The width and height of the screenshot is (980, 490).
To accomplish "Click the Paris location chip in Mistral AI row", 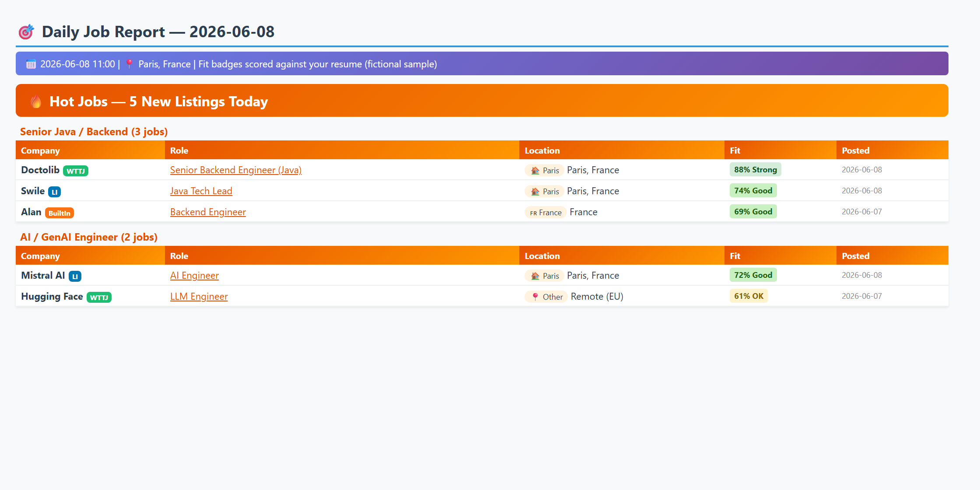I will pyautogui.click(x=544, y=276).
